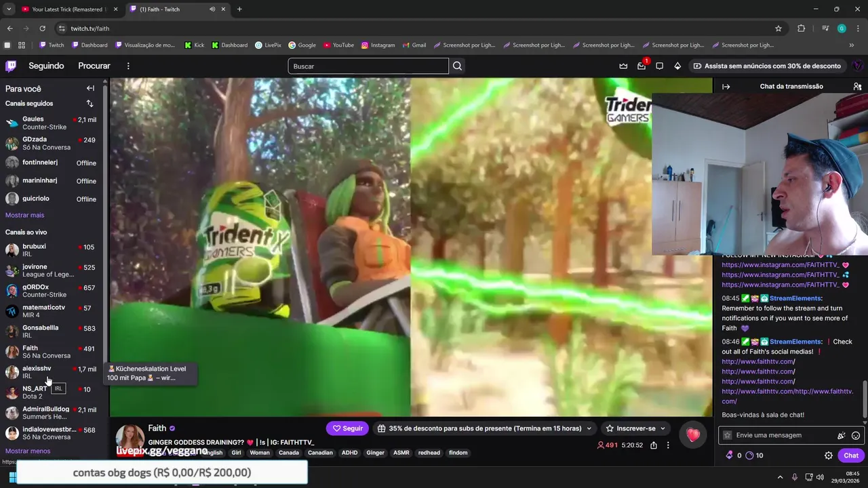Screen dimensions: 868x488
Task: Collapse with Mostrar menos
Action: pos(28,451)
